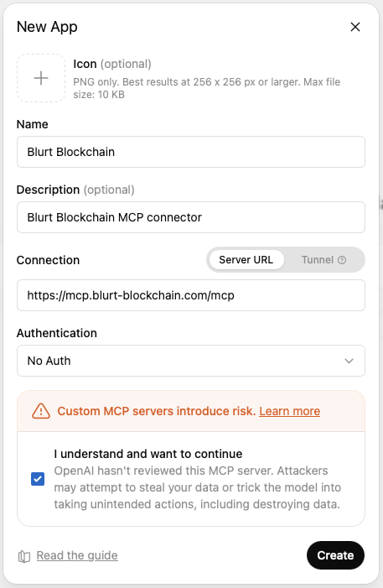This screenshot has width=383, height=588.
Task: Click the dashed icon upload box
Action: click(x=41, y=78)
